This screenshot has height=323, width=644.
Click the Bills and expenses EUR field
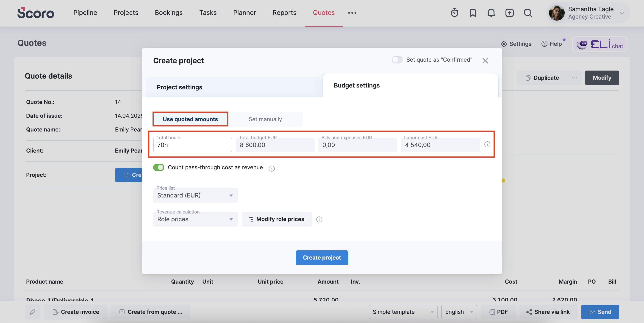358,145
